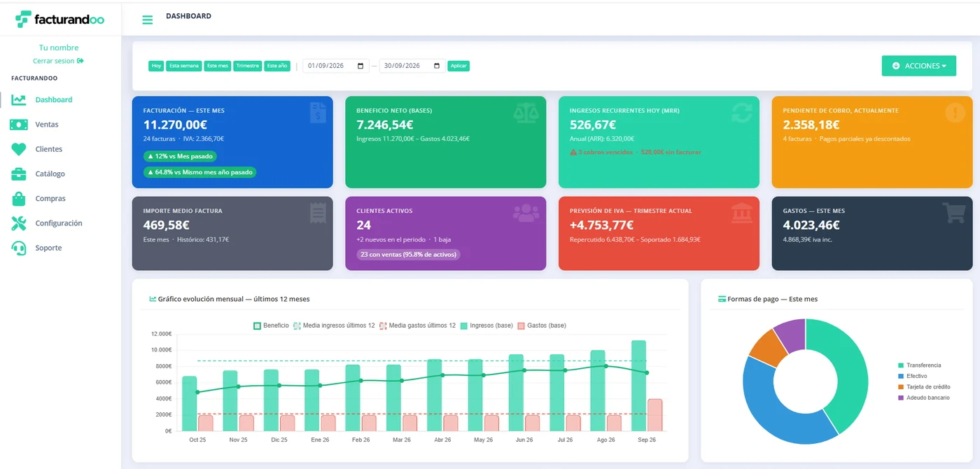This screenshot has height=469, width=980.
Task: Click the "23 con ventas (95.8% de activos)" badge
Action: coord(408,255)
